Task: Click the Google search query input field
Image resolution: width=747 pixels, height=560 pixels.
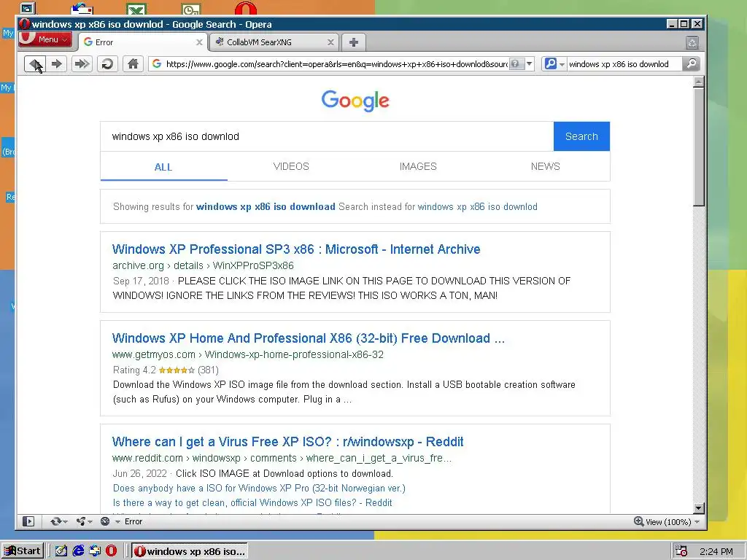Action: [327, 136]
